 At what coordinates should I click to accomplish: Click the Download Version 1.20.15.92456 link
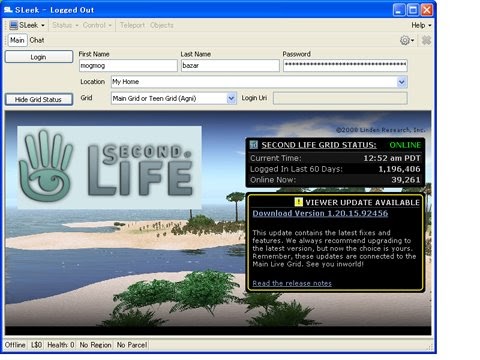click(320, 213)
